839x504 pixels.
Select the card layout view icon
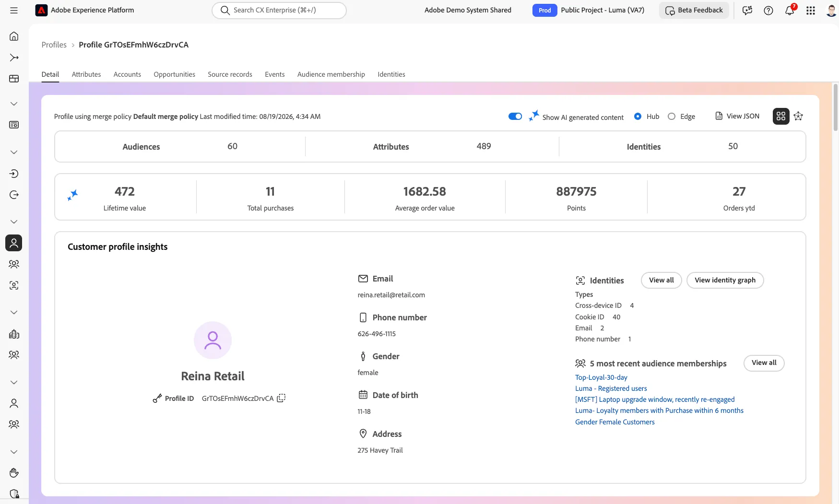coord(781,116)
